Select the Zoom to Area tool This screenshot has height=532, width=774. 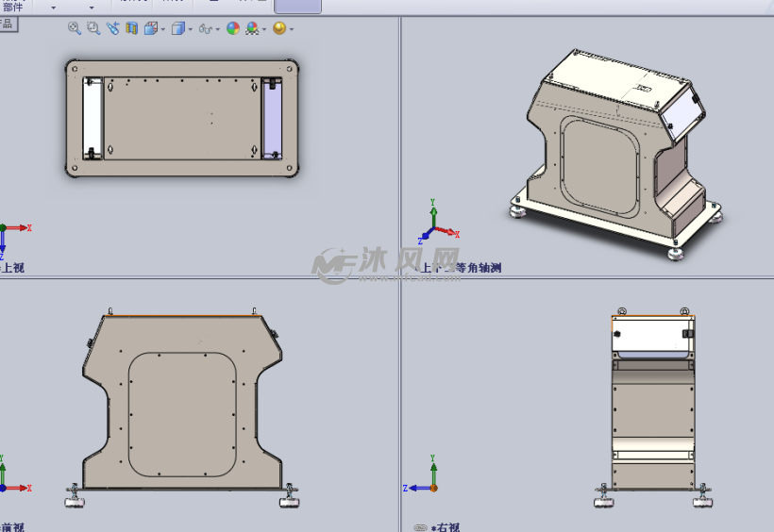pyautogui.click(x=93, y=28)
